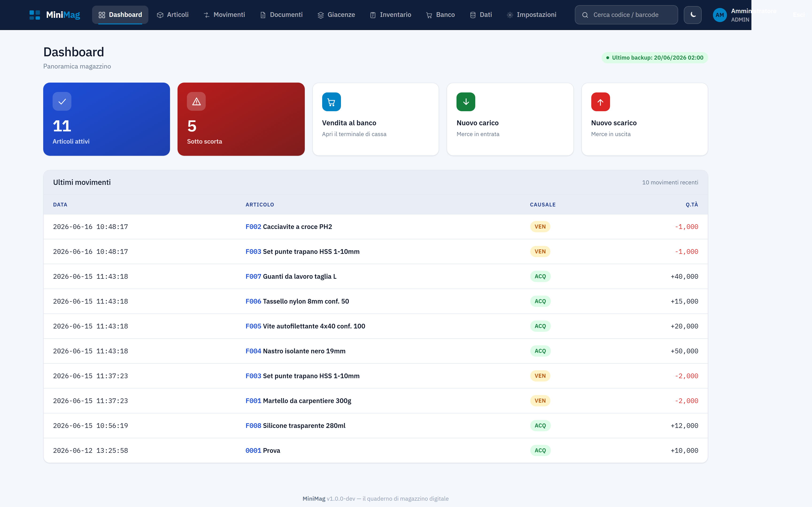Click the warning triangle icon on Sotto scorta
This screenshot has width=812, height=507.
(x=196, y=101)
